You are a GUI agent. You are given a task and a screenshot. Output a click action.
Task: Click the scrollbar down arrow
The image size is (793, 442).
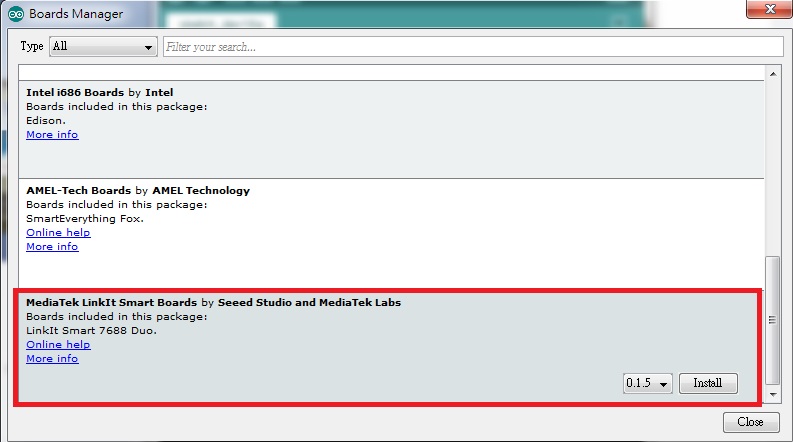(x=773, y=394)
